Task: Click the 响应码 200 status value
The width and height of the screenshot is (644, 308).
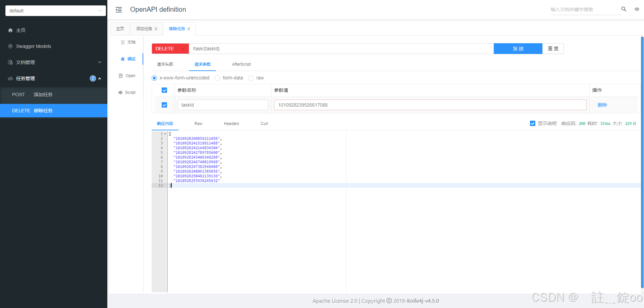Action: pos(582,124)
